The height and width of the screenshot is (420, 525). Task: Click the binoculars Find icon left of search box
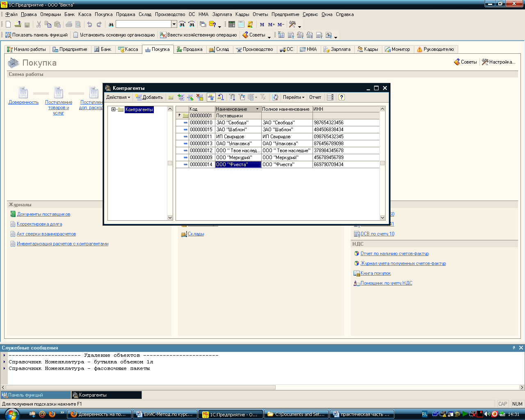coord(111,25)
